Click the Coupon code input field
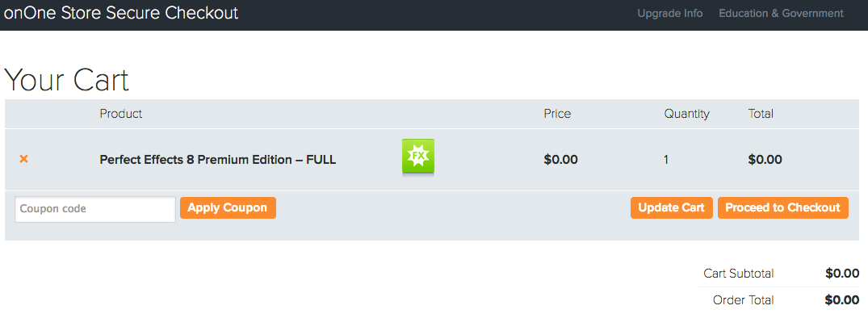The width and height of the screenshot is (868, 318). pos(95,209)
